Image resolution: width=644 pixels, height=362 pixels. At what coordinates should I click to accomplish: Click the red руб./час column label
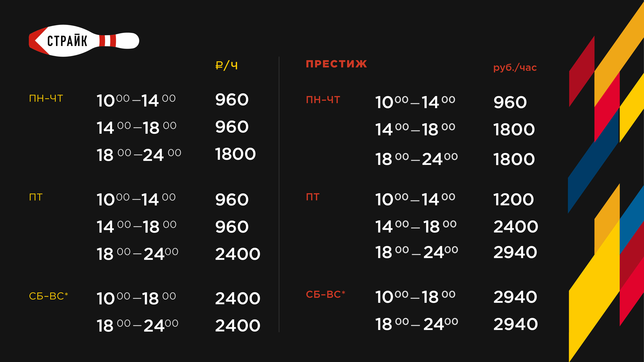click(515, 67)
